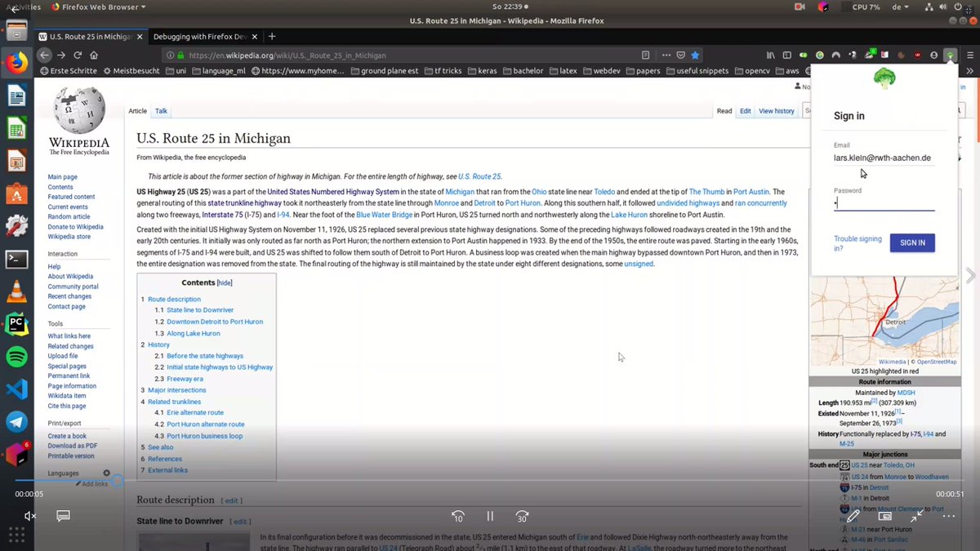Pause the video playback

click(x=490, y=516)
